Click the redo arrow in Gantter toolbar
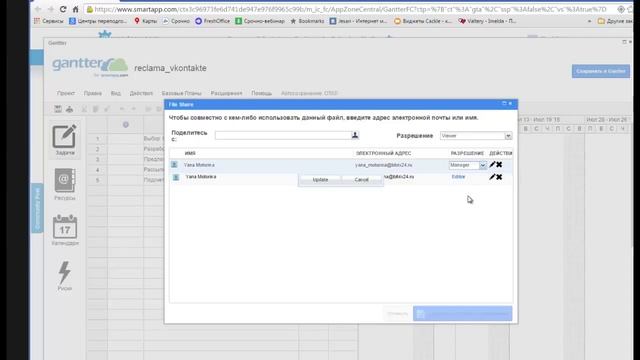The height and width of the screenshot is (360, 640). [x=133, y=109]
